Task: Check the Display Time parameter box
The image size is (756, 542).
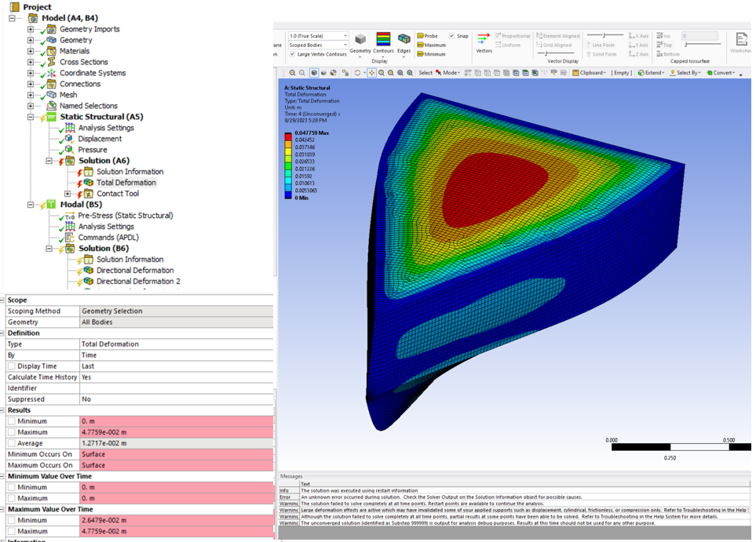Action: pyautogui.click(x=11, y=366)
